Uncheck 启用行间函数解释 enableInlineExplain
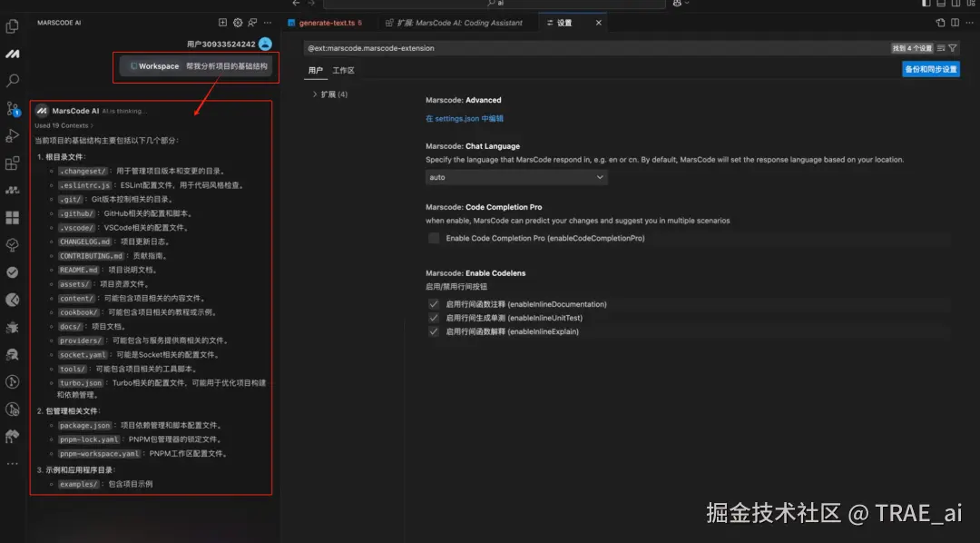The image size is (980, 543). [x=434, y=331]
